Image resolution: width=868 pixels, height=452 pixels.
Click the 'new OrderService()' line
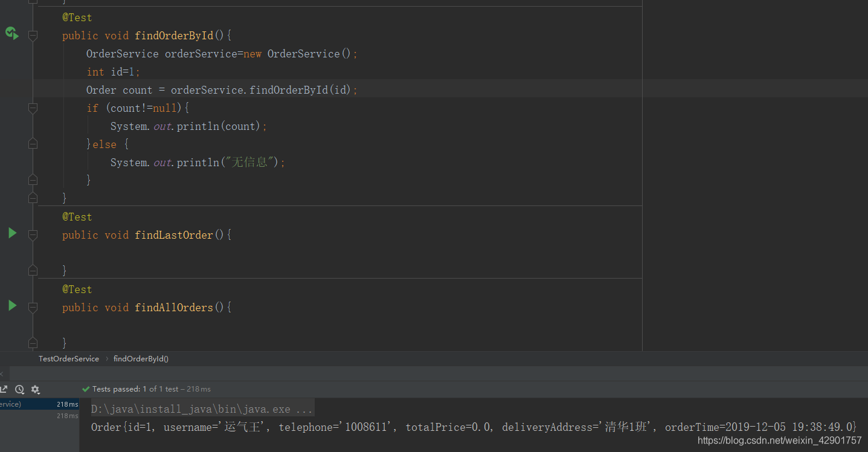tap(222, 54)
